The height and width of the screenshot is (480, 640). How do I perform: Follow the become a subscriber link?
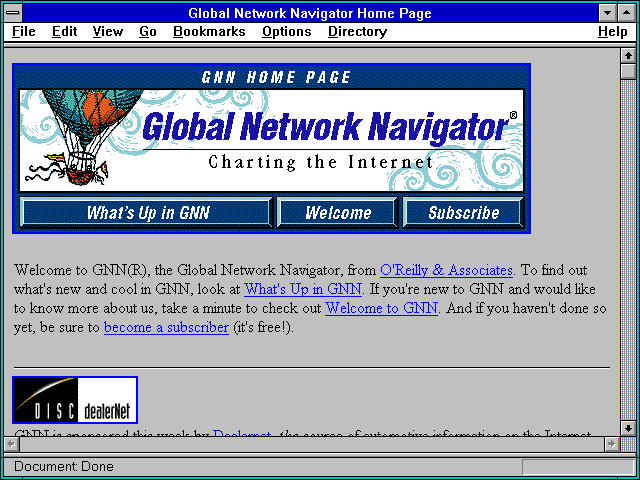[166, 327]
